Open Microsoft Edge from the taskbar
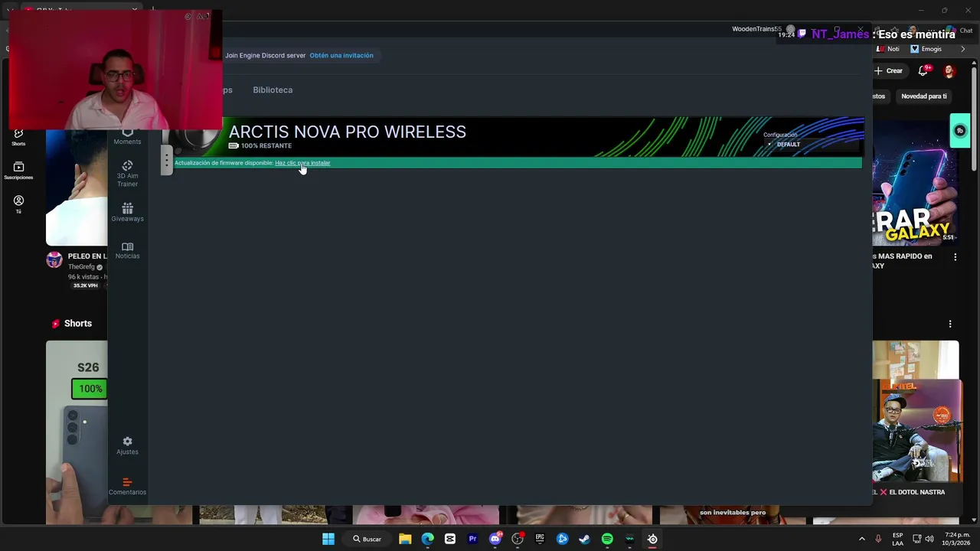This screenshot has height=551, width=980. click(427, 539)
